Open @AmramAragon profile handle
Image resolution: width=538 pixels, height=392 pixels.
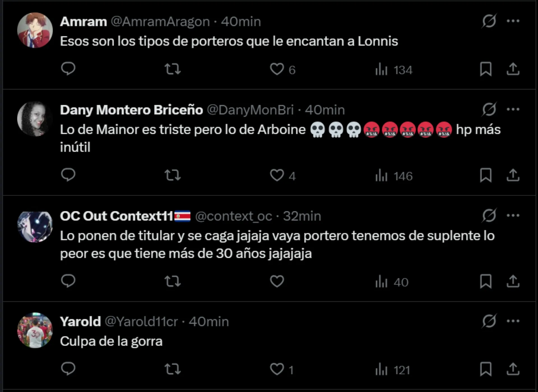[x=160, y=22]
